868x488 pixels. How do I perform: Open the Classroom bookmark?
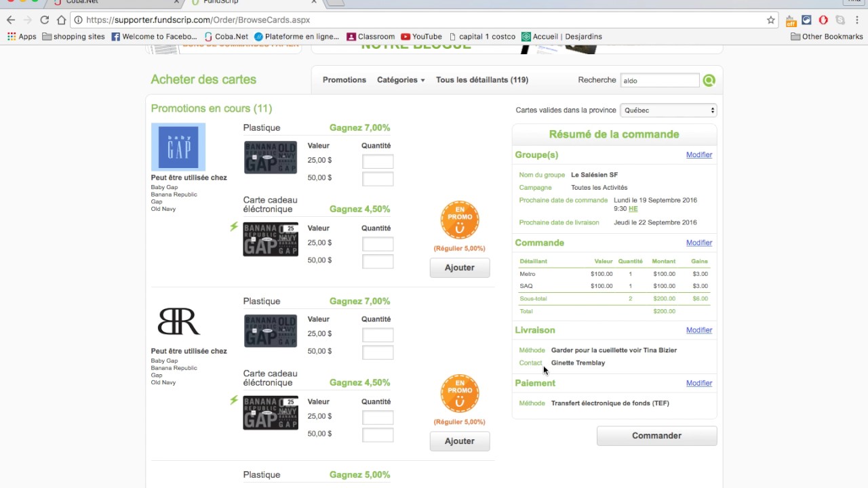(370, 37)
